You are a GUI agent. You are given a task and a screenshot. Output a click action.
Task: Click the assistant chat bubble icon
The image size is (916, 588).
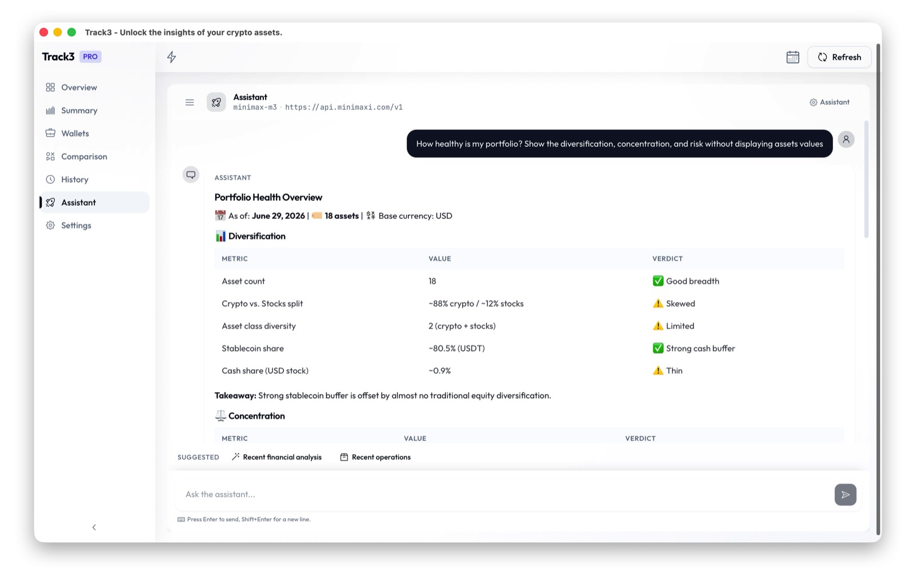191,175
